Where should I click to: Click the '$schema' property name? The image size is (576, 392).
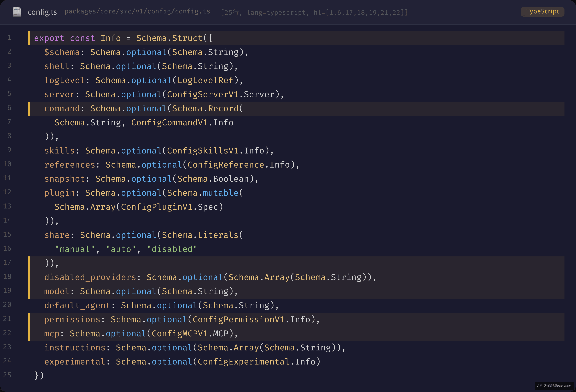62,52
